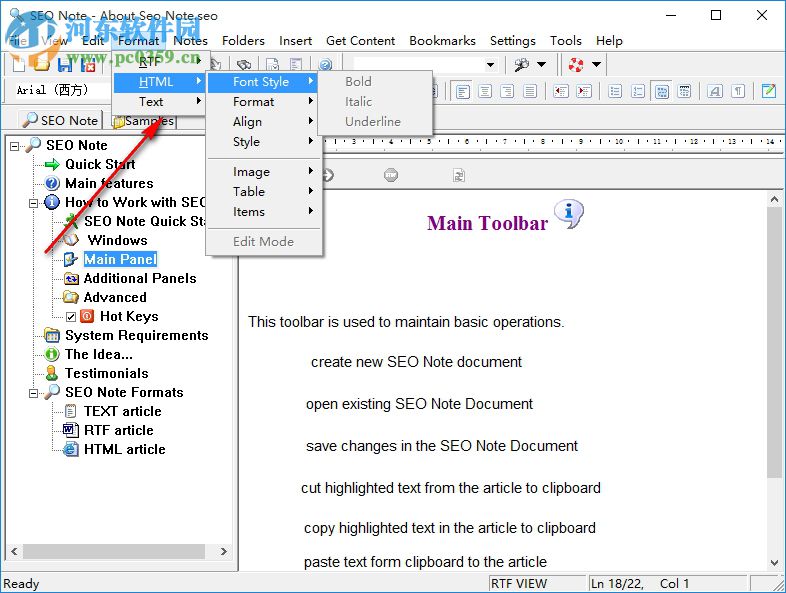Apply numbered list formatting icon
The image size is (786, 593).
point(638,91)
